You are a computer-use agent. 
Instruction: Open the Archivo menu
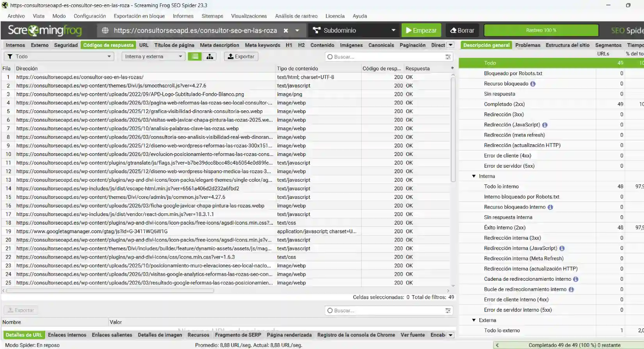(x=16, y=16)
